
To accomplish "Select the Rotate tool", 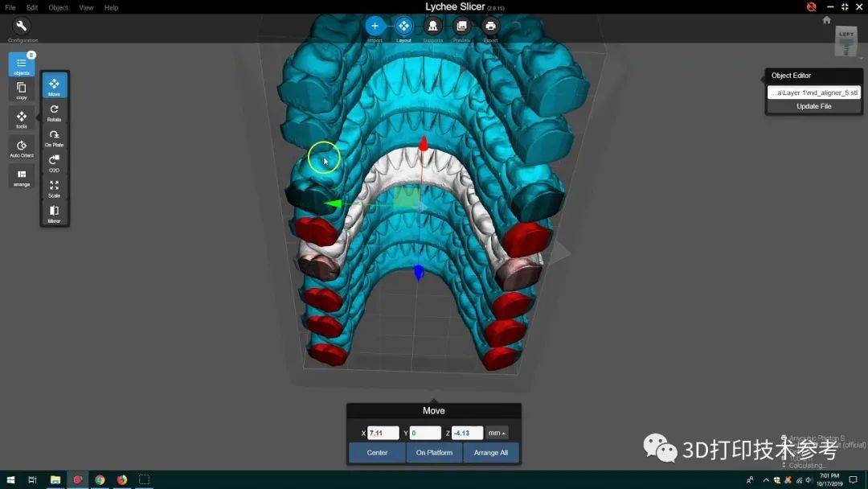I will (x=54, y=110).
